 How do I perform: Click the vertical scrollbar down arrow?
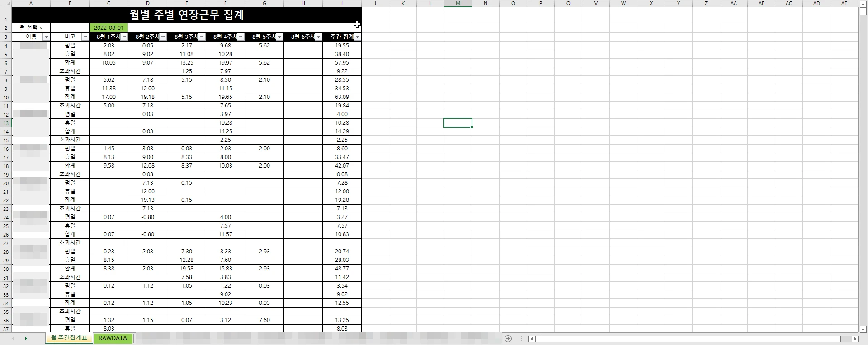863,330
